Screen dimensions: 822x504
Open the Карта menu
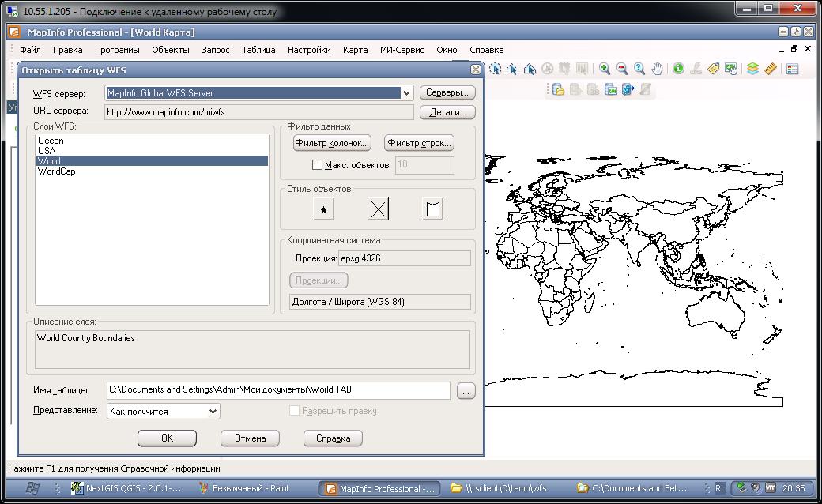point(355,50)
